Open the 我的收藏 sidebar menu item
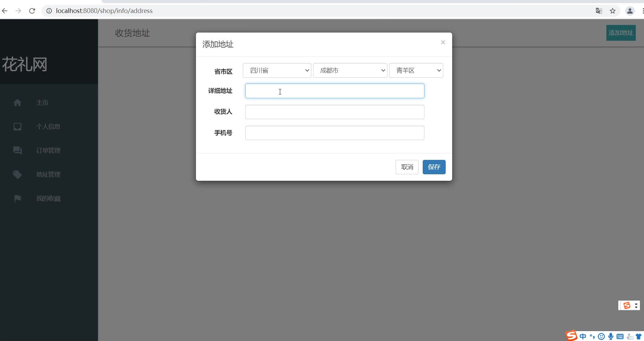The width and height of the screenshot is (644, 341). tap(49, 199)
